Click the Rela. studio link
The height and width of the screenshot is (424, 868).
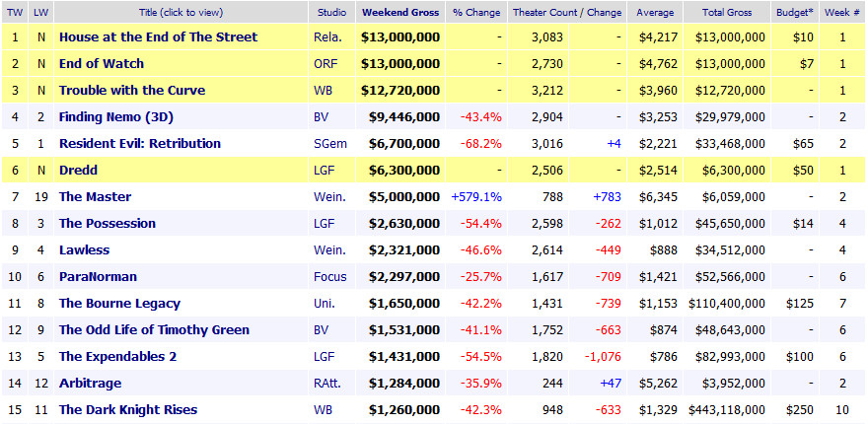(327, 37)
